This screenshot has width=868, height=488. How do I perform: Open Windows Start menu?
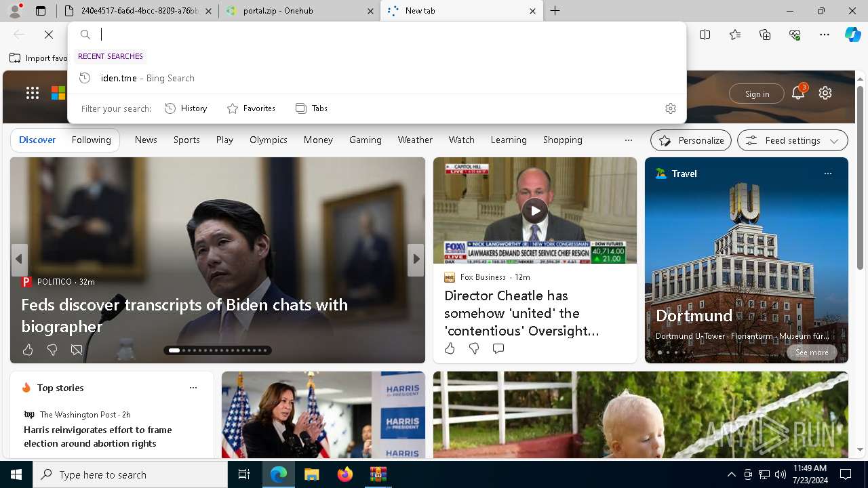(x=16, y=474)
